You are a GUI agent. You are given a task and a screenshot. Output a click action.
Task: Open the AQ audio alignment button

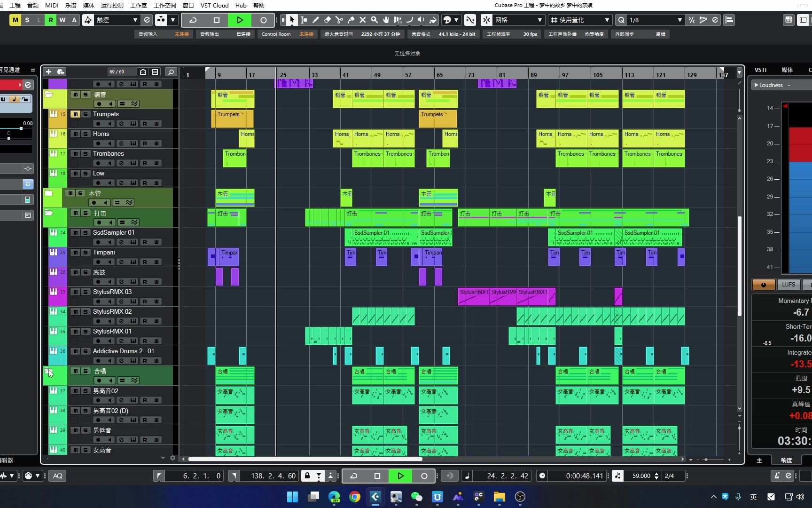click(58, 476)
